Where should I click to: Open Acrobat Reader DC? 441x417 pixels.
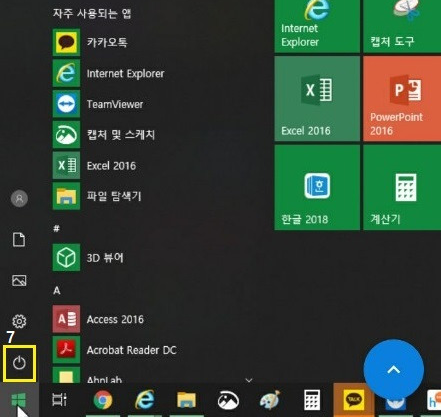click(x=114, y=350)
